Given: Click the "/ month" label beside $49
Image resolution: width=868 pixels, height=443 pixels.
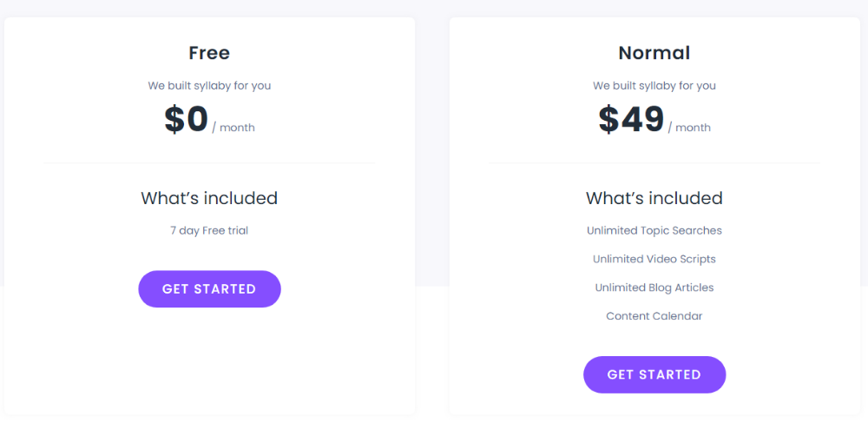Looking at the screenshot, I should click(x=689, y=128).
